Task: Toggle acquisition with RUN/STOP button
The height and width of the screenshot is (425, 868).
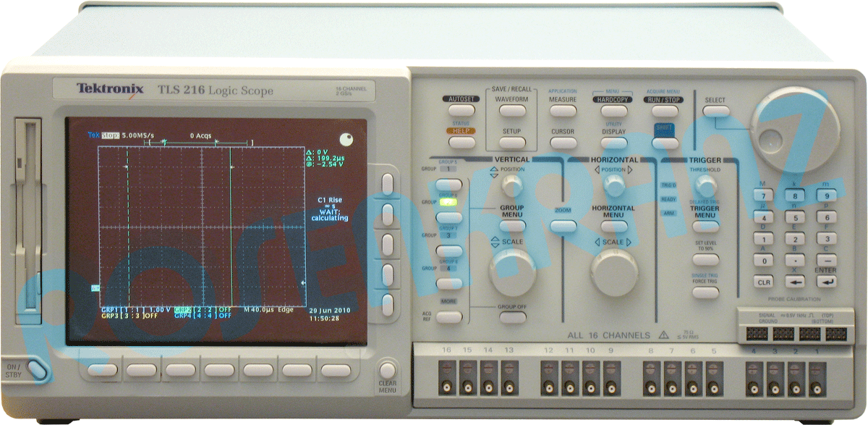Action: 664,111
